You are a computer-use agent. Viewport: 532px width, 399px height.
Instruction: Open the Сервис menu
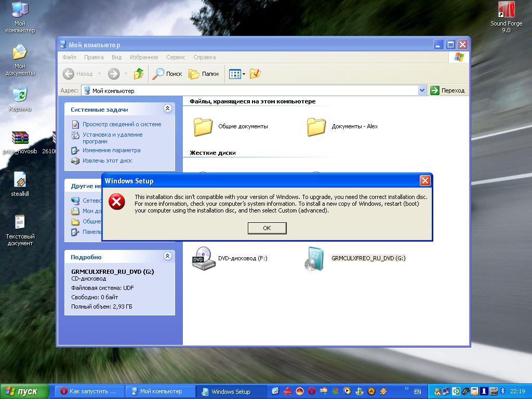tap(176, 57)
